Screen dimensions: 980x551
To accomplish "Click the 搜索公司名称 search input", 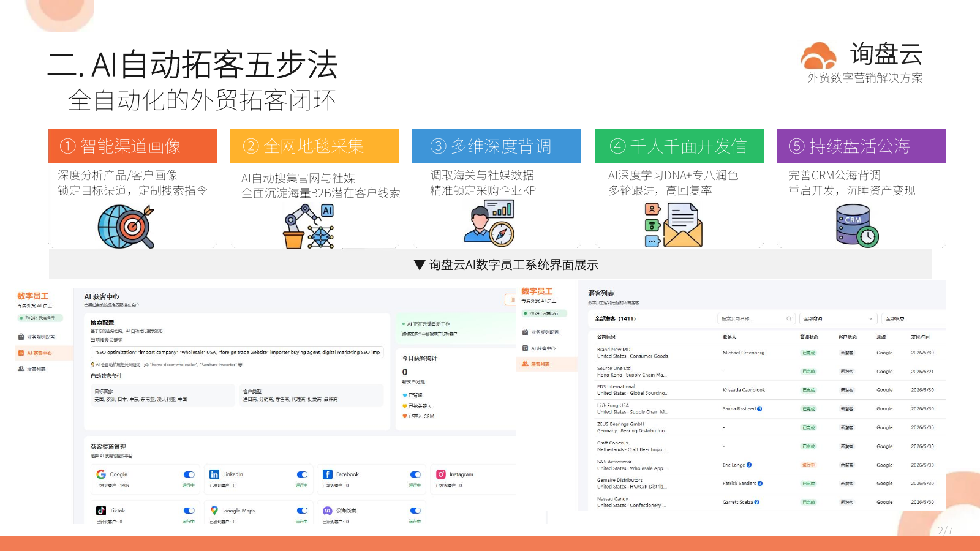I will [x=756, y=318].
